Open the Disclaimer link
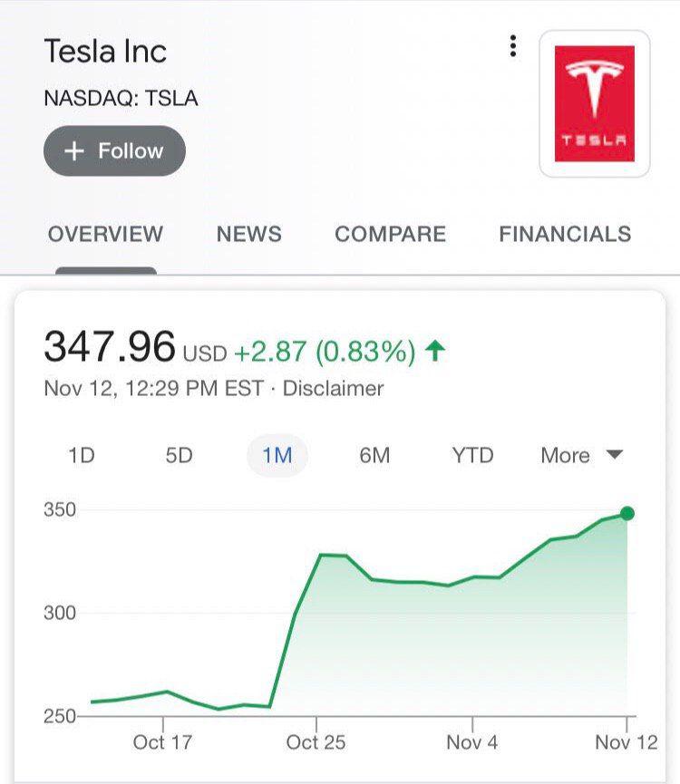The width and height of the screenshot is (680, 784). (x=333, y=389)
